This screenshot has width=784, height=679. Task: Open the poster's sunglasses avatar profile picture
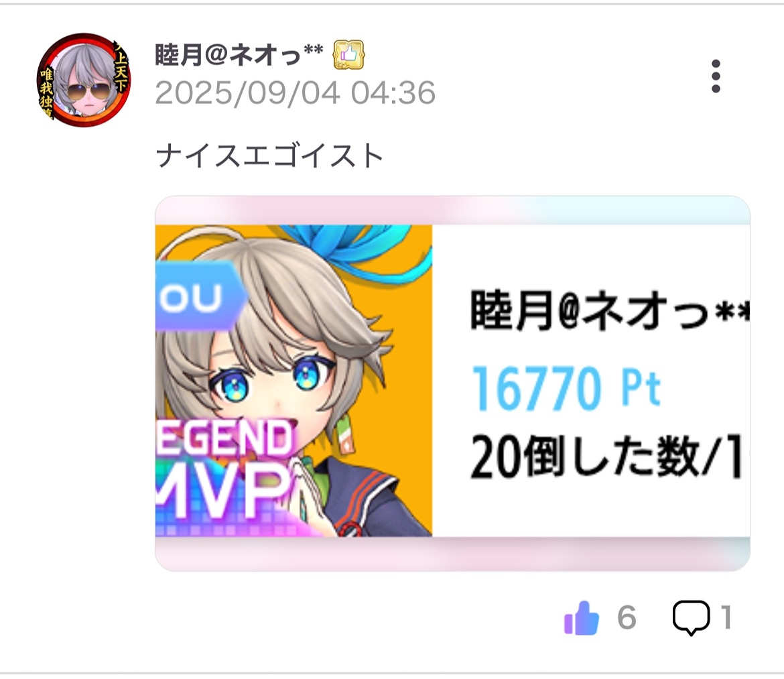pos(84,80)
